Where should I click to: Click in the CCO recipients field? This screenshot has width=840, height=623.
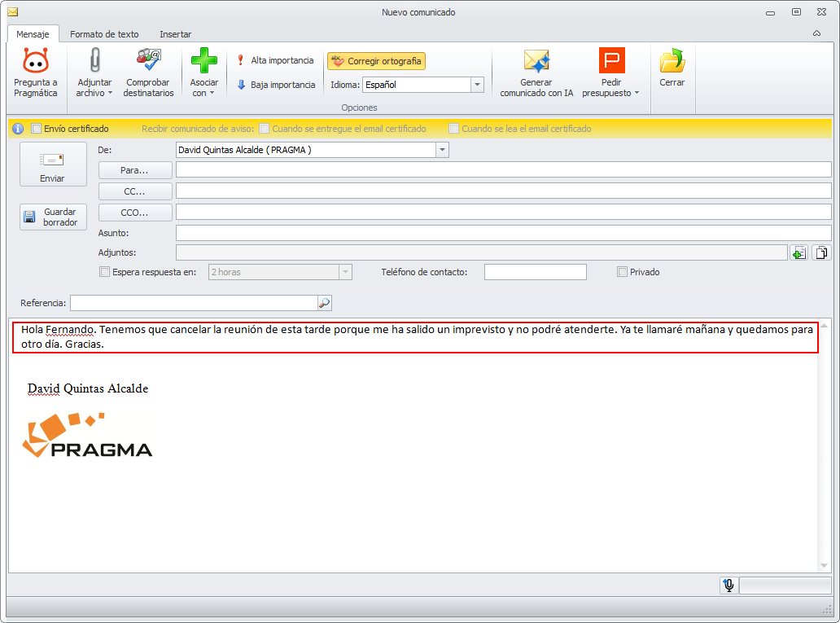[504, 211]
